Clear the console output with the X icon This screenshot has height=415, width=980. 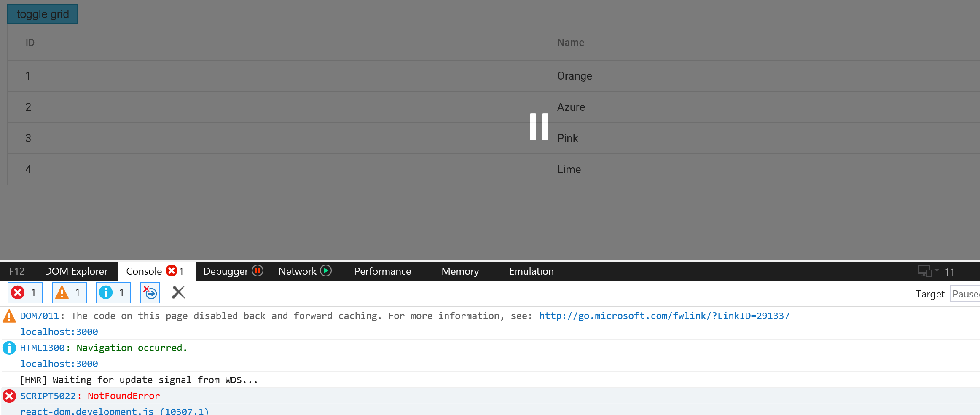(x=178, y=292)
